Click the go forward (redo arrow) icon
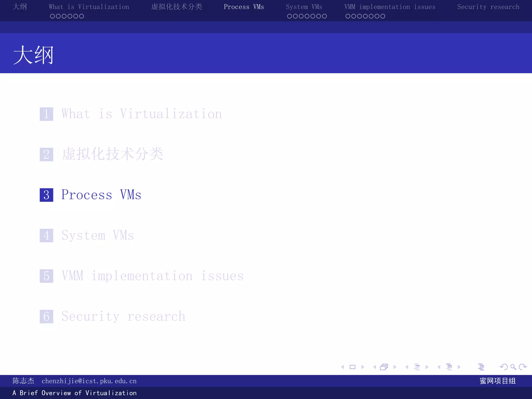 (523, 367)
